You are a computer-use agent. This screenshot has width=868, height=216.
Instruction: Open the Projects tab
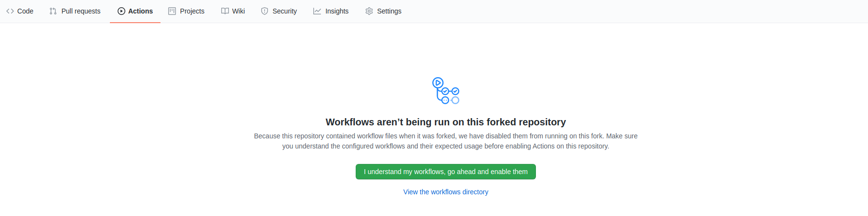click(x=186, y=11)
